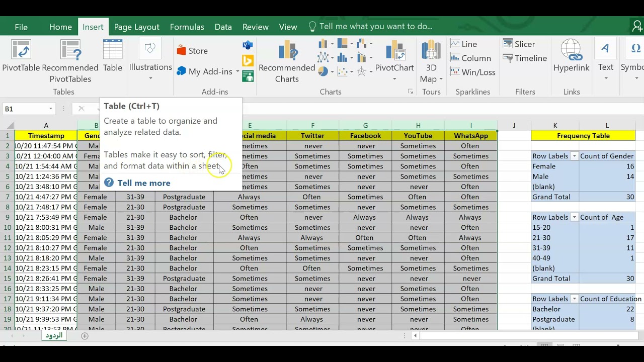The height and width of the screenshot is (362, 644).
Task: Click the Table button in Tables group
Action: point(113,57)
